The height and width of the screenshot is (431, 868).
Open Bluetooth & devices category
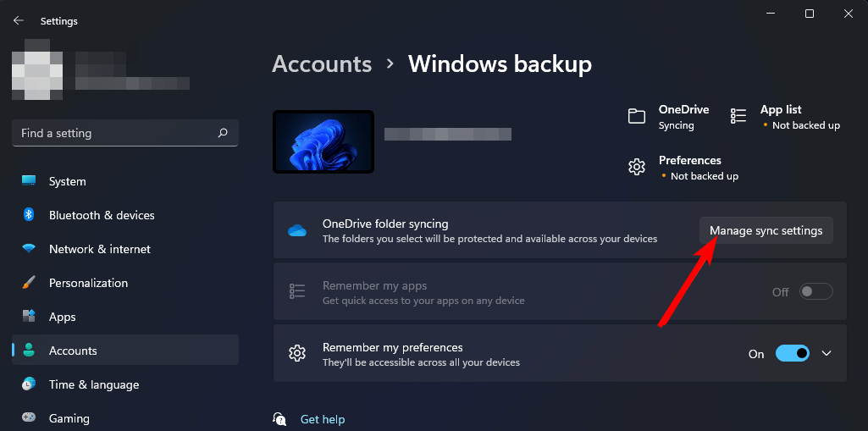pyautogui.click(x=125, y=215)
